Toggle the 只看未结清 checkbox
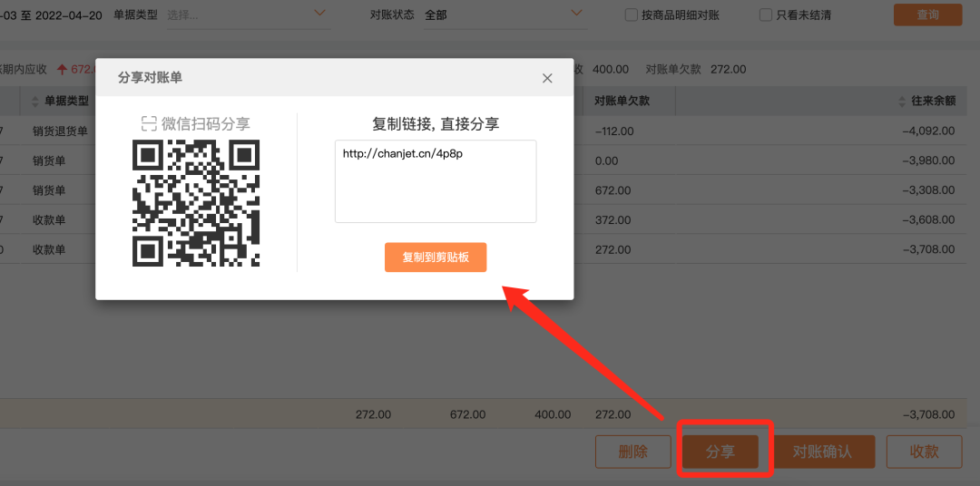This screenshot has height=486, width=980. (766, 15)
